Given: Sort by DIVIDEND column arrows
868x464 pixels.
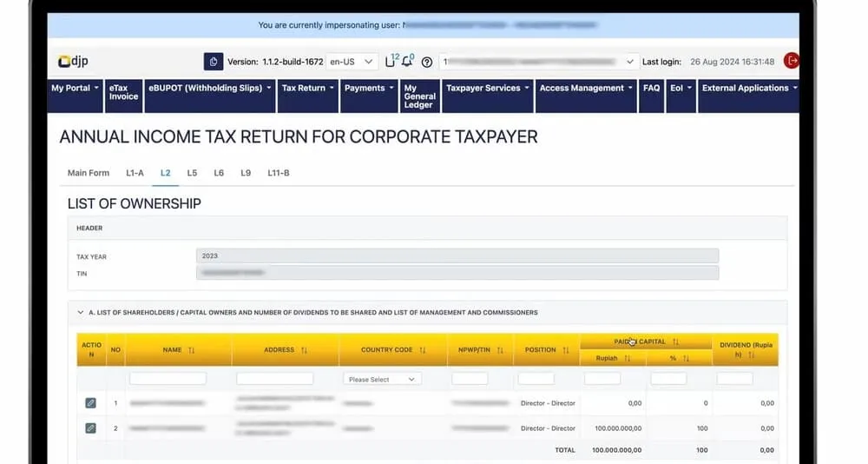Looking at the screenshot, I should 751,355.
